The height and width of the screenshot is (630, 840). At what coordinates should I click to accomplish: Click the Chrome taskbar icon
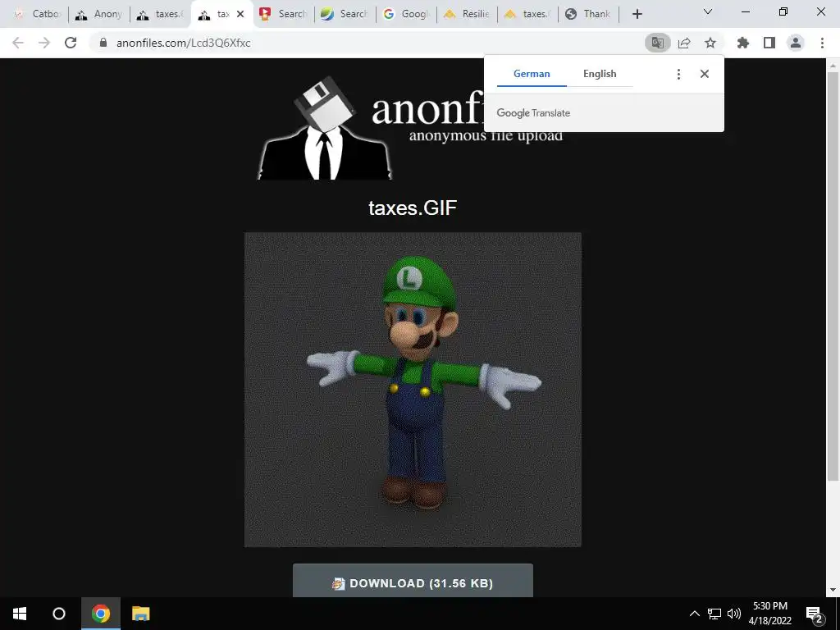pos(101,614)
